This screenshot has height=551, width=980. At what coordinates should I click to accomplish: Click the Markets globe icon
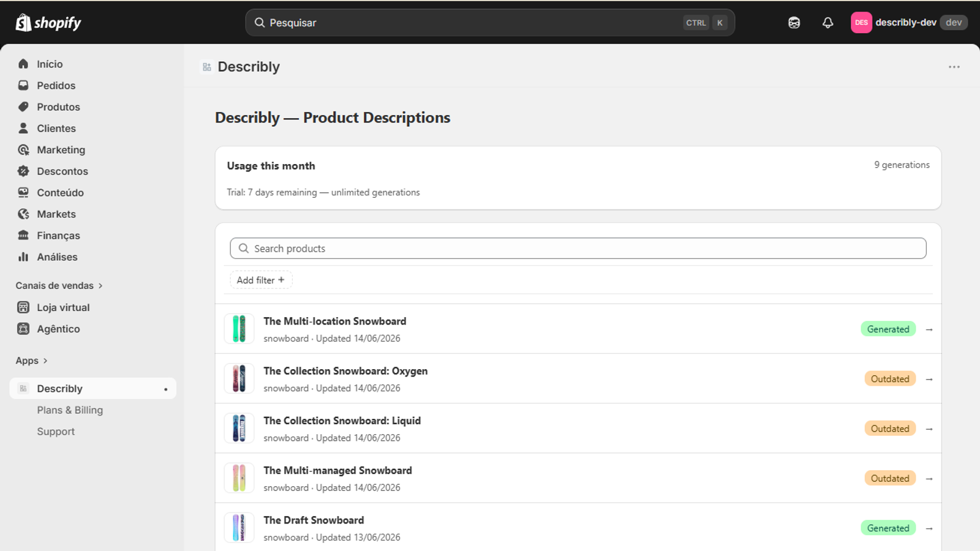click(23, 214)
